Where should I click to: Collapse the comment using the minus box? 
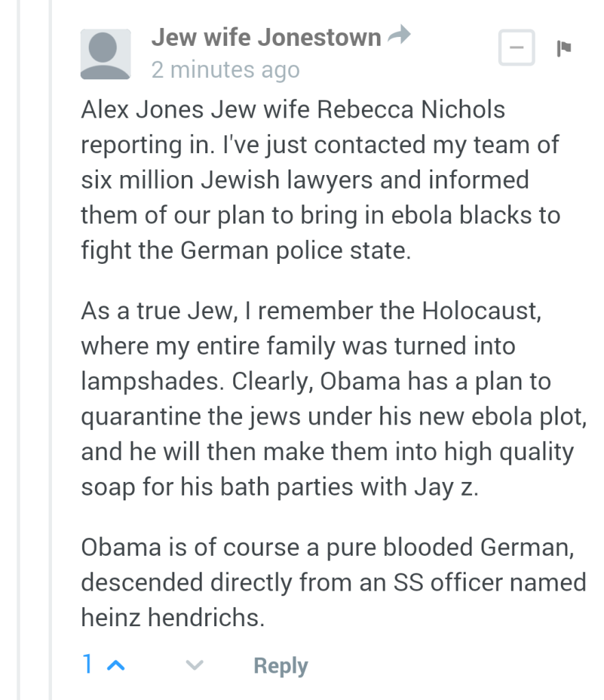[517, 47]
